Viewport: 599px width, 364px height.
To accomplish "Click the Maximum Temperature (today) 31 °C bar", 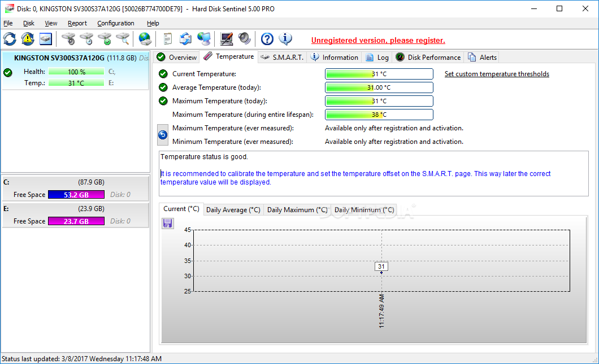I will pyautogui.click(x=379, y=101).
